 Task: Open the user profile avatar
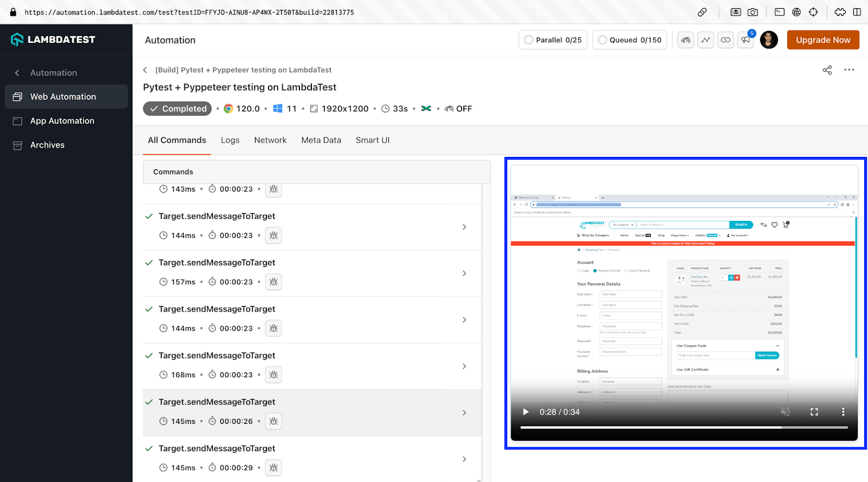(x=769, y=40)
